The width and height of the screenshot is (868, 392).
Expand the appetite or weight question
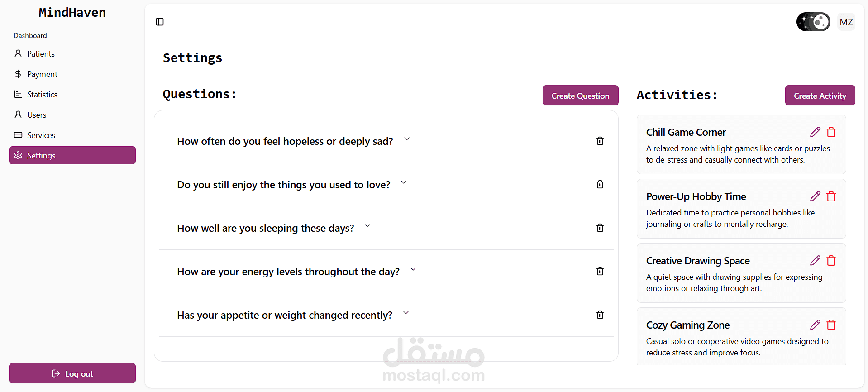[x=406, y=313]
